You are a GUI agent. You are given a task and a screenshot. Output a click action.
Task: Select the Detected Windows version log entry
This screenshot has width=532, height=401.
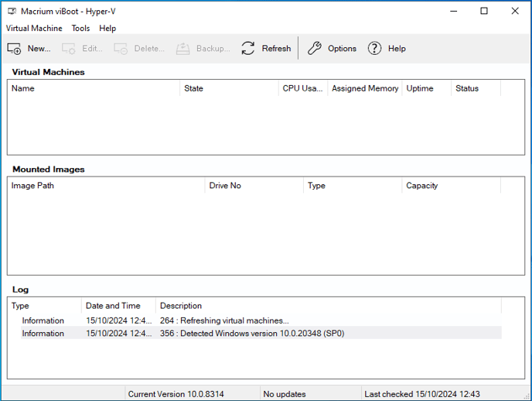(x=255, y=334)
